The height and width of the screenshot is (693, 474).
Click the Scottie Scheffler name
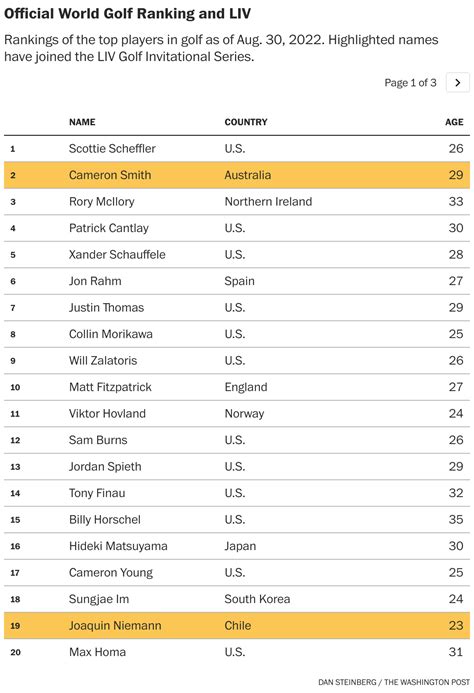click(x=112, y=148)
